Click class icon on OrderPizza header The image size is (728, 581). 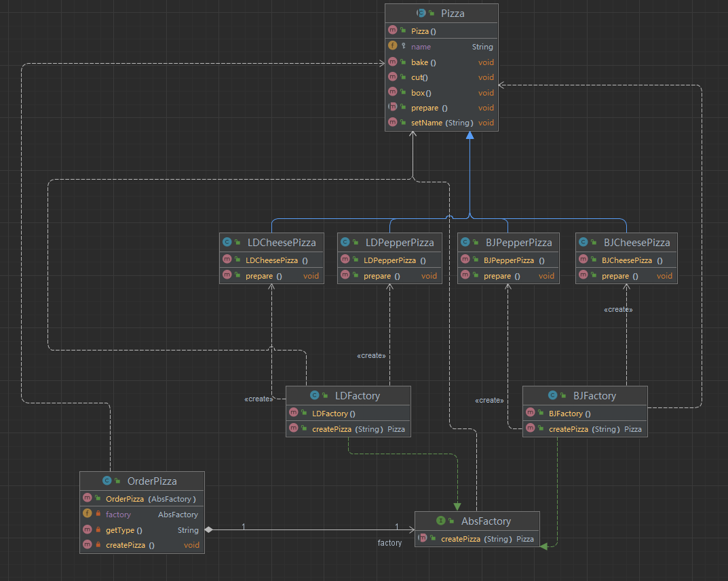point(107,480)
